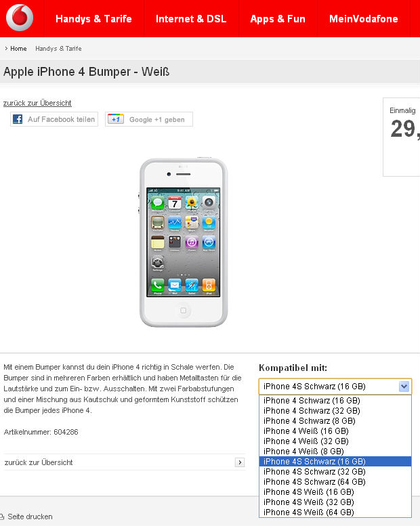
Task: Click top zurück zur Übersicht link
Action: [x=37, y=103]
